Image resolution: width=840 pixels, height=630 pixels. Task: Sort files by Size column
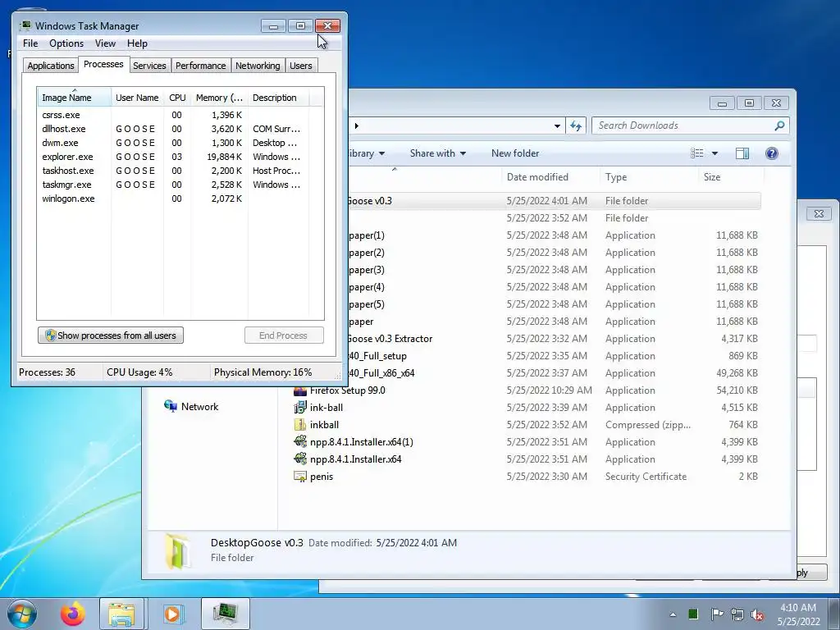[x=731, y=177]
